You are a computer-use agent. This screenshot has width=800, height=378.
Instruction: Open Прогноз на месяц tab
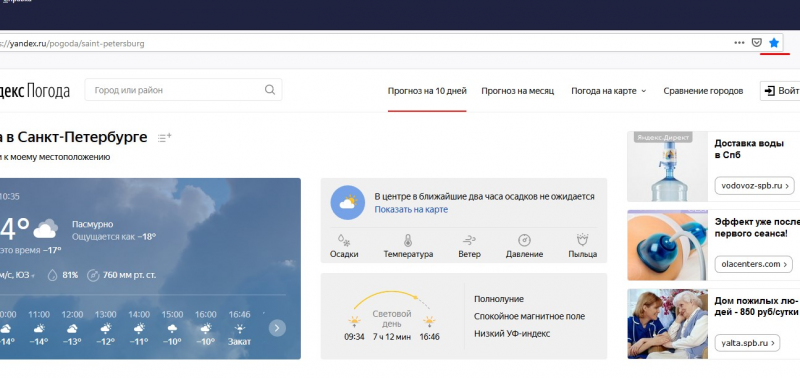[517, 91]
